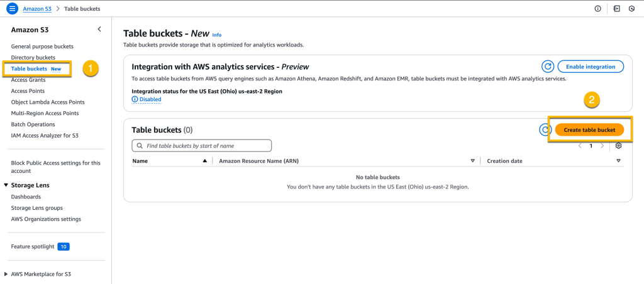Screen dimensions: 644x284
Task: Sort by Creation date column arrow
Action: [x=619, y=161]
